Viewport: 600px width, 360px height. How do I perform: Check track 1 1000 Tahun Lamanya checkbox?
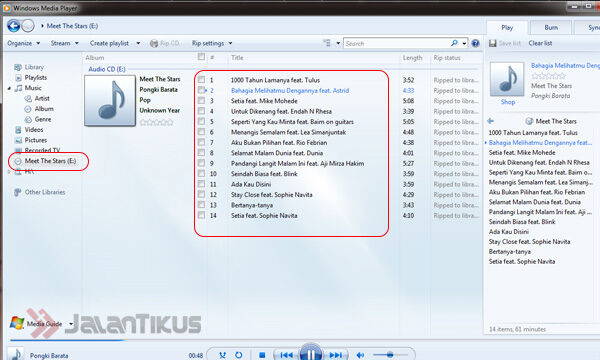[201, 80]
